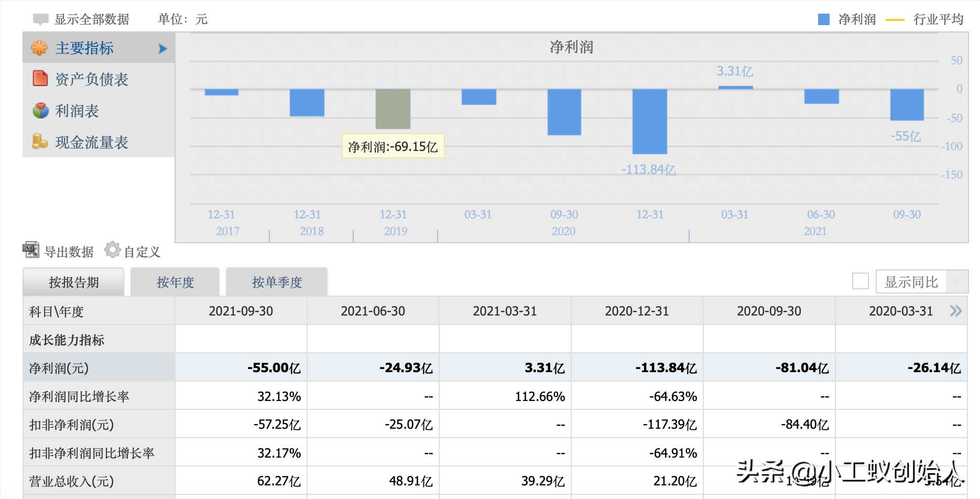Toggle the blue 净利润 legend swatch

coord(824,19)
